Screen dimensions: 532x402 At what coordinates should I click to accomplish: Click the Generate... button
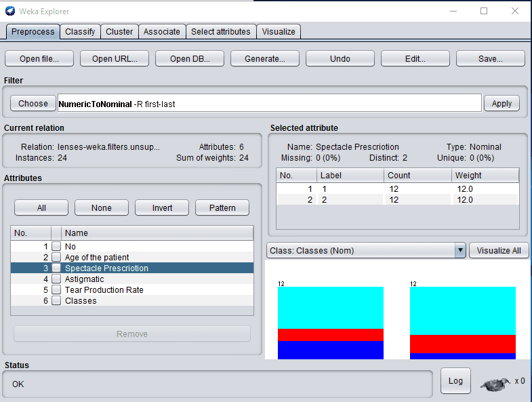click(x=265, y=59)
